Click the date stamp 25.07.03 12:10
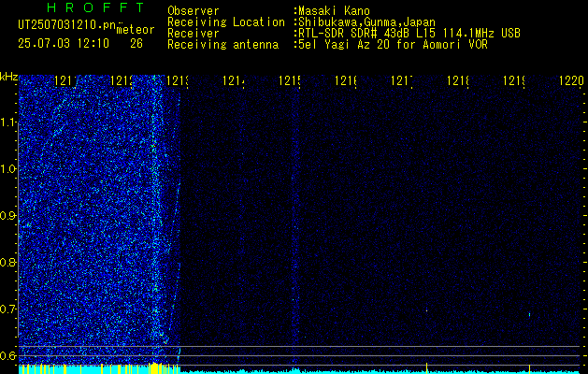 (64, 44)
